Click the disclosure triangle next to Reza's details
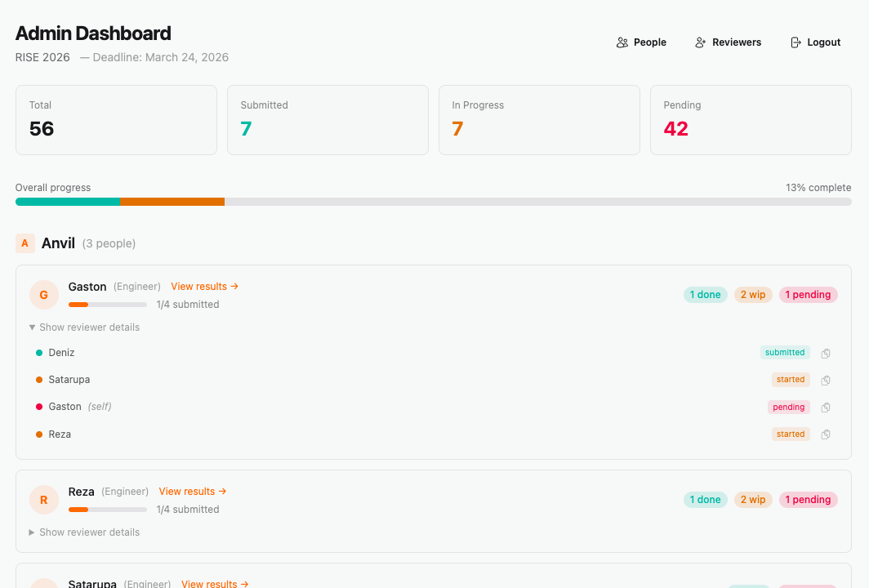The height and width of the screenshot is (588, 869). coord(33,532)
